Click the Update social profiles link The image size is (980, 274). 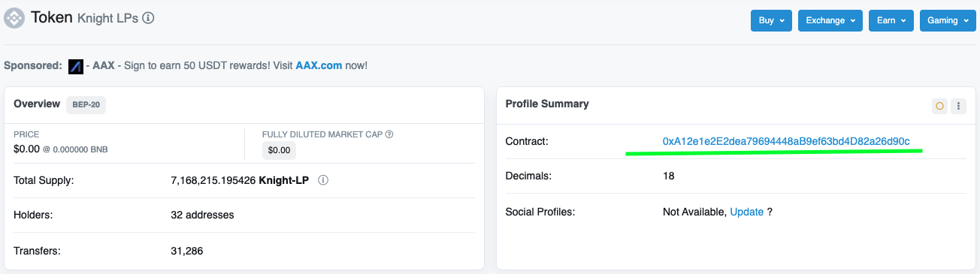(x=747, y=212)
